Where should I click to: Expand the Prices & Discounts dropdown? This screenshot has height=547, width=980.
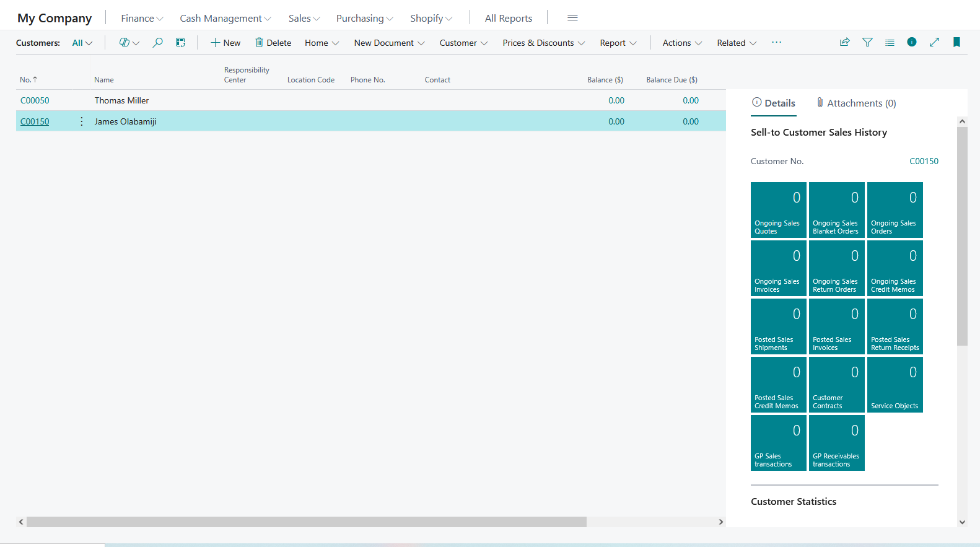[x=543, y=43]
